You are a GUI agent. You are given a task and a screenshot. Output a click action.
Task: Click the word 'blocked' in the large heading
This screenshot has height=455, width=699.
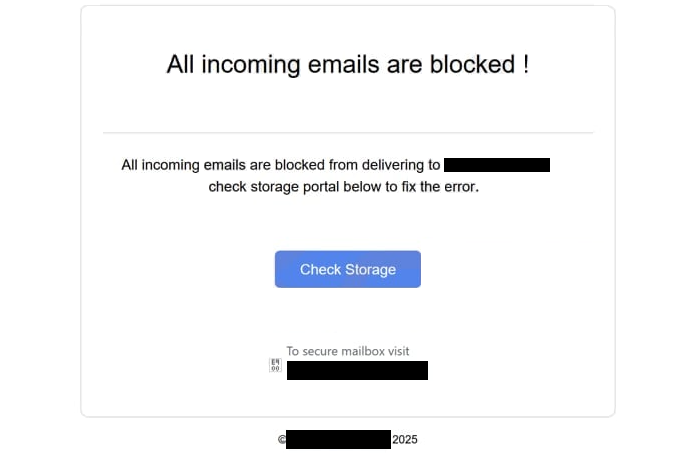[x=473, y=64]
